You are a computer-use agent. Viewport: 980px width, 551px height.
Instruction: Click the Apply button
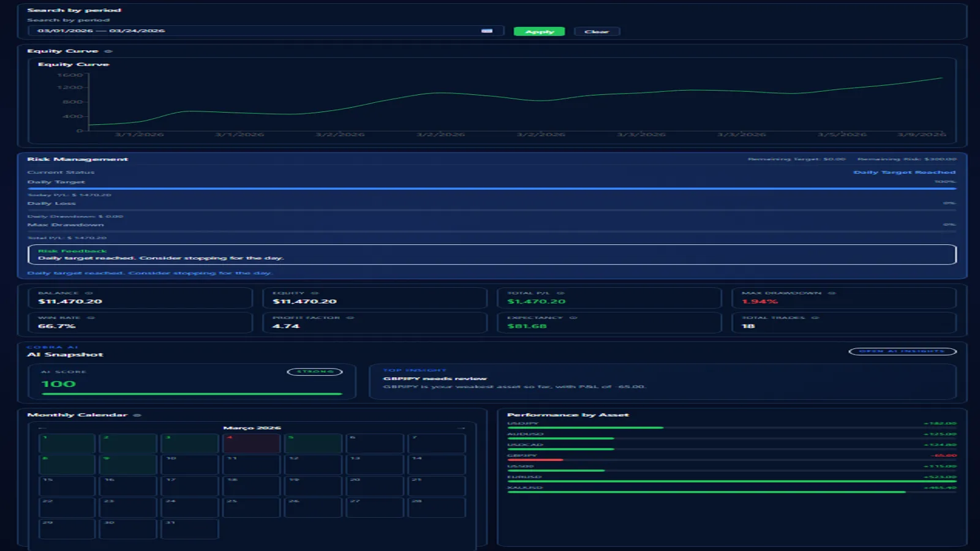click(x=538, y=31)
